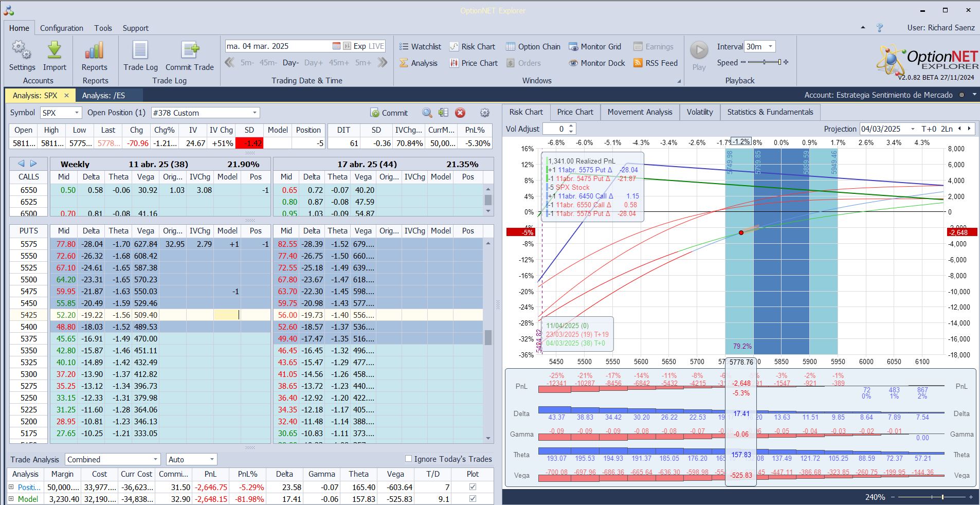This screenshot has height=505, width=980.
Task: Open Risk Chart from the Windows ribbon group
Action: pos(472,47)
